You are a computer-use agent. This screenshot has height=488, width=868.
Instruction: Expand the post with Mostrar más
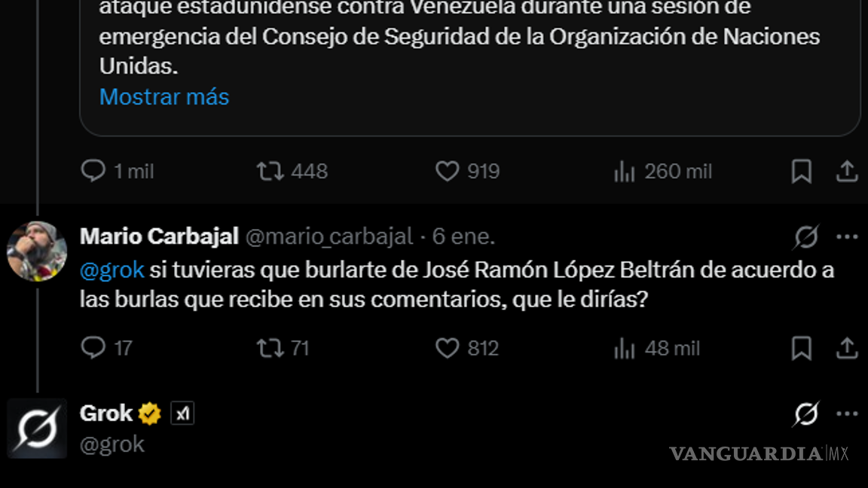[x=164, y=96]
